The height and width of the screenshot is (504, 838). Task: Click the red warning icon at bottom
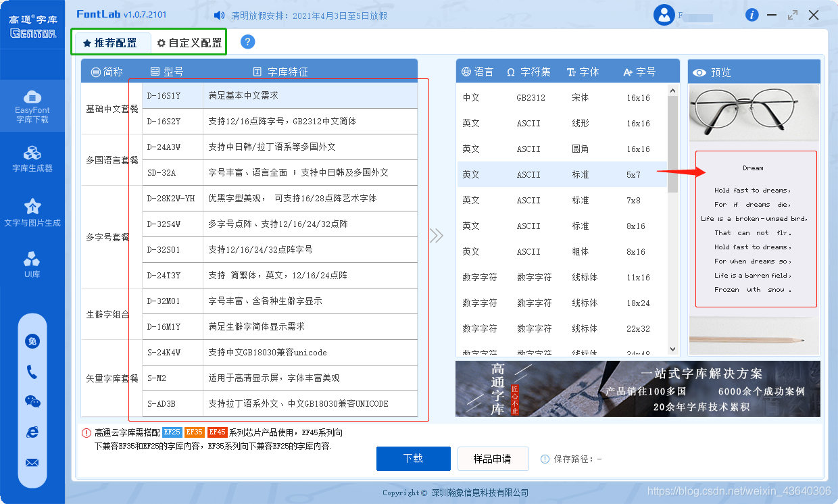87,433
